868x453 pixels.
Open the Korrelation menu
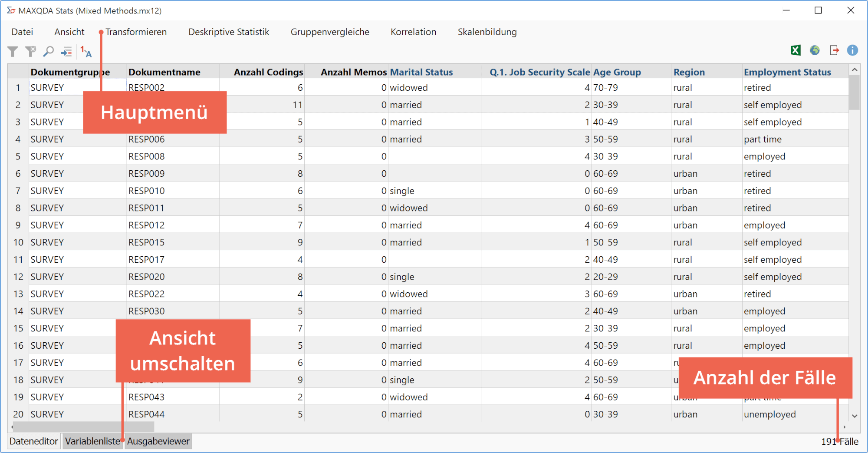click(x=413, y=32)
